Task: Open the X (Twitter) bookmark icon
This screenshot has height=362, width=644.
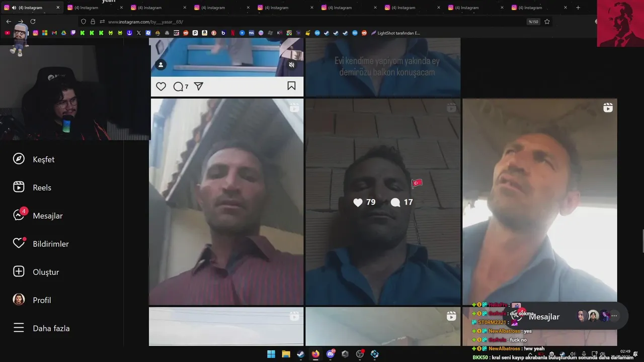Action: click(139, 33)
